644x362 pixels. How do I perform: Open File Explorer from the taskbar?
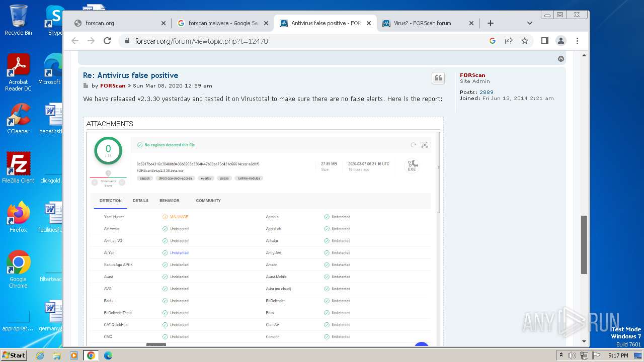[x=57, y=355]
